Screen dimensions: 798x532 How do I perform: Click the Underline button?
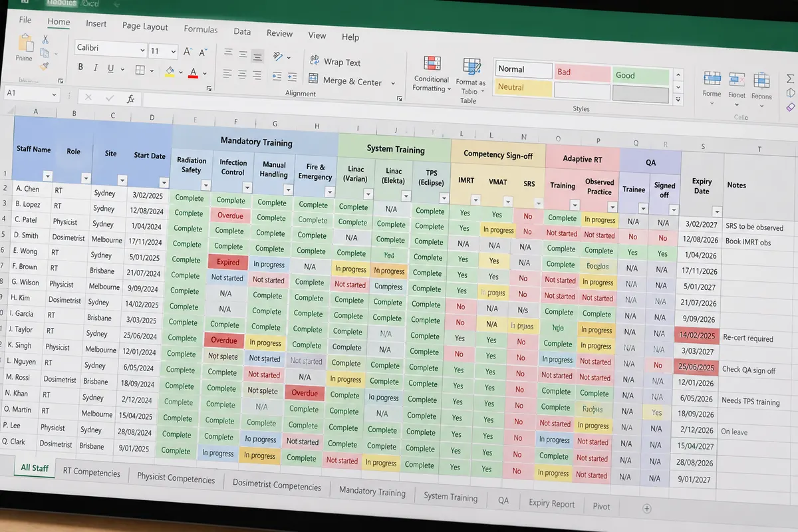tap(110, 68)
